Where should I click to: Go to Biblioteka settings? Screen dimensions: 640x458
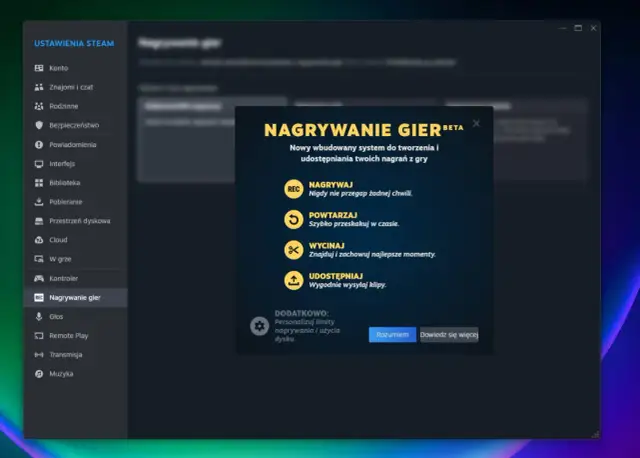pyautogui.click(x=76, y=182)
